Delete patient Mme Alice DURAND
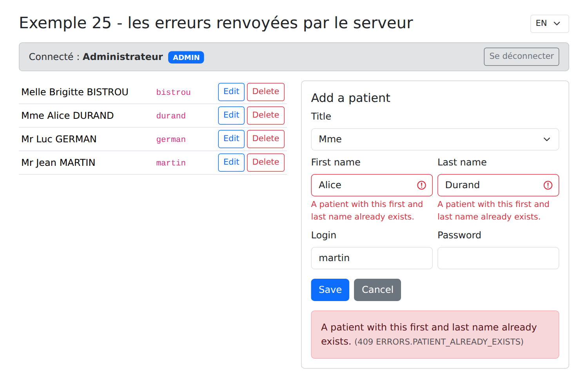Image resolution: width=588 pixels, height=383 pixels. (266, 115)
